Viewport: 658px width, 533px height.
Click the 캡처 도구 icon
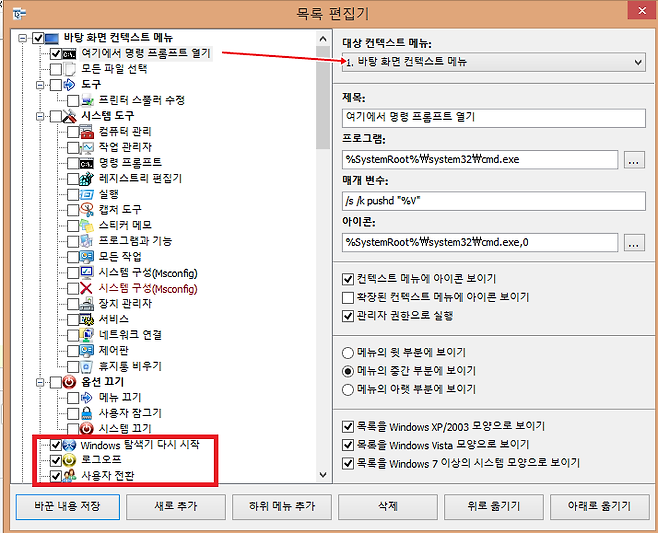pos(88,210)
